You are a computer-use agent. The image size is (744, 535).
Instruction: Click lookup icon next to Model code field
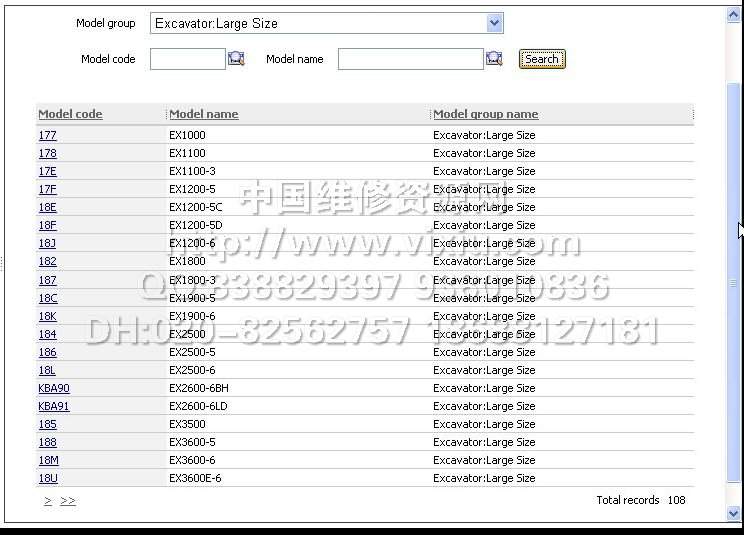pos(236,59)
